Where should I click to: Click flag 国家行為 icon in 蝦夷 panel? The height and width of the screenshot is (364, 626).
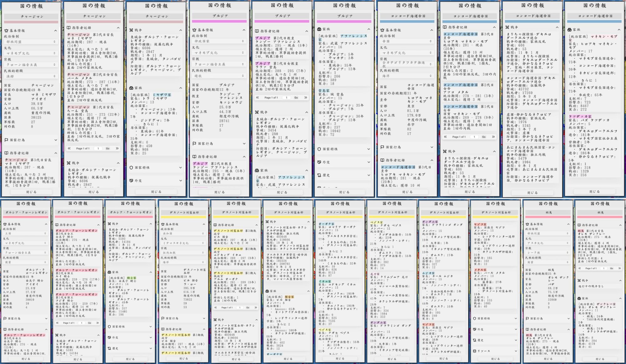coord(527,319)
